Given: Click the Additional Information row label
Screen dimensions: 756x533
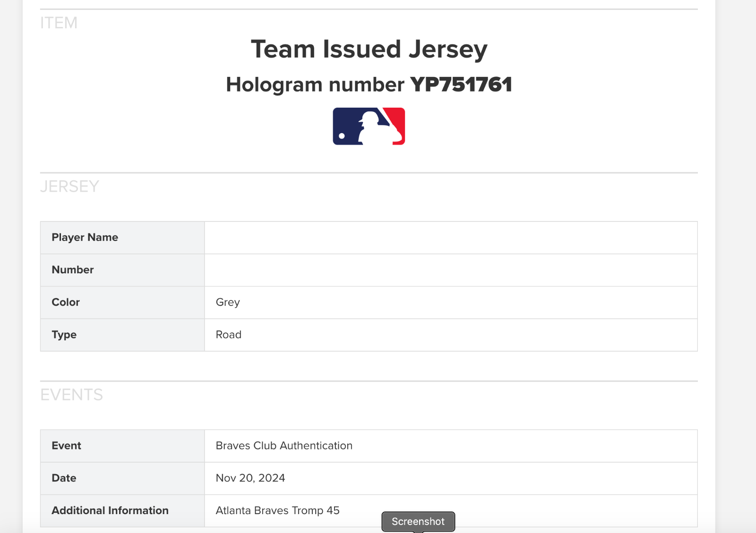Looking at the screenshot, I should (110, 510).
